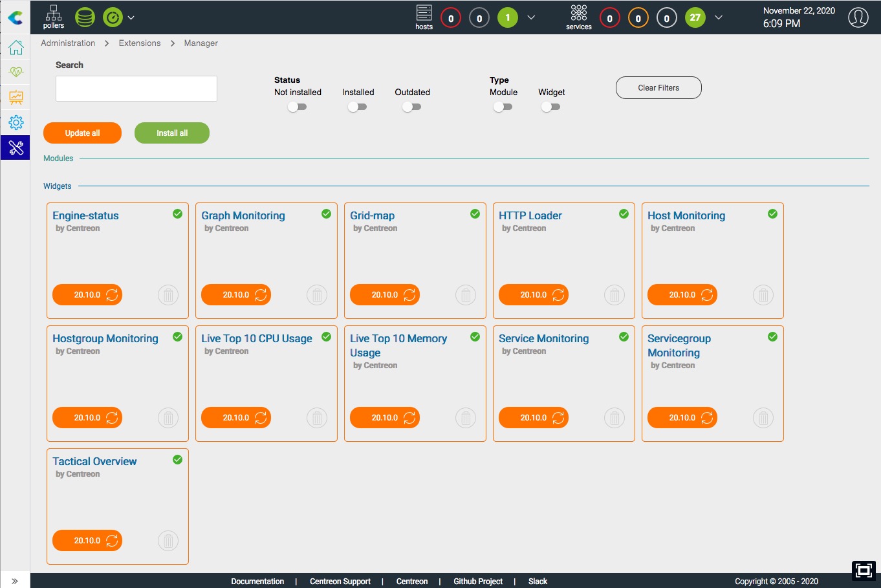
Task: Click the user profile icon
Action: coord(858,17)
